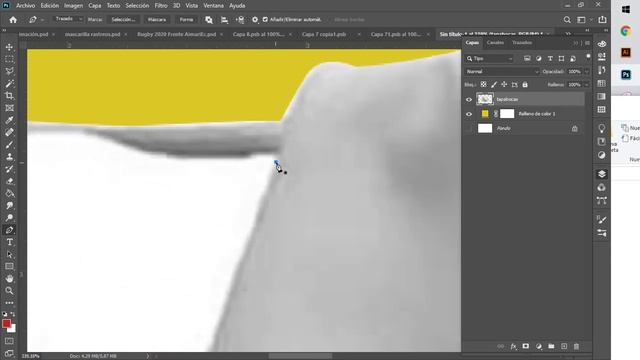Toggle visibility of tapabocas layer
Image resolution: width=640 pixels, height=360 pixels.
pyautogui.click(x=469, y=99)
